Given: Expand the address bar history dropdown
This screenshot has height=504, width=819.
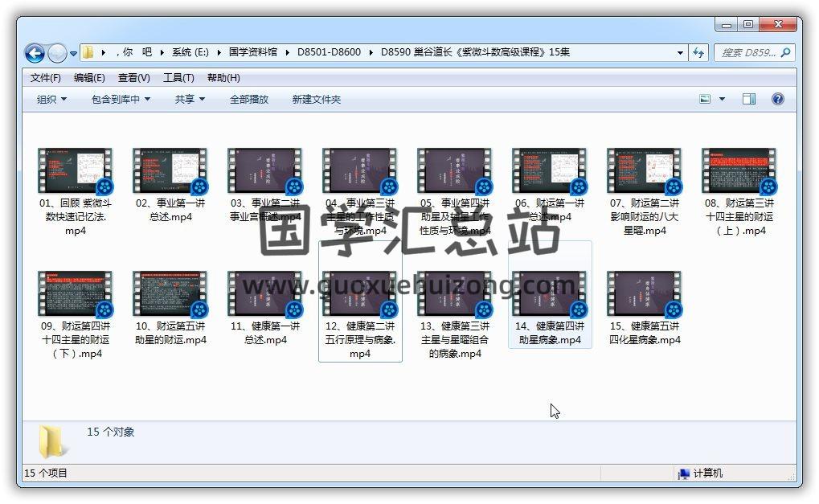Looking at the screenshot, I should 679,53.
